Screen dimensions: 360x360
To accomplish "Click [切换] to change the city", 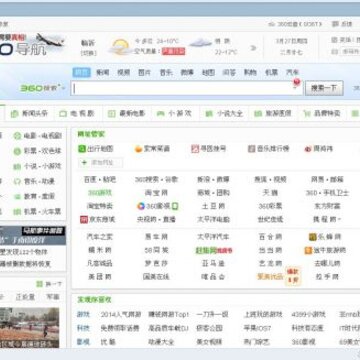I will (x=88, y=53).
